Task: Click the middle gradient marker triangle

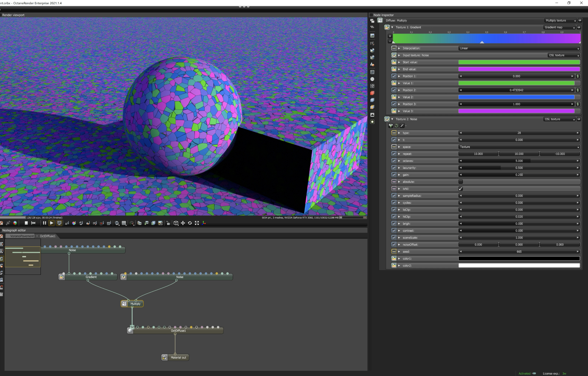Action: point(482,42)
